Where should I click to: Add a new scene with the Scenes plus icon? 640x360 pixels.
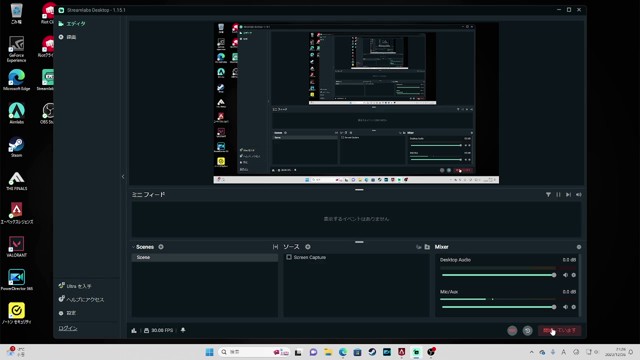[161, 247]
